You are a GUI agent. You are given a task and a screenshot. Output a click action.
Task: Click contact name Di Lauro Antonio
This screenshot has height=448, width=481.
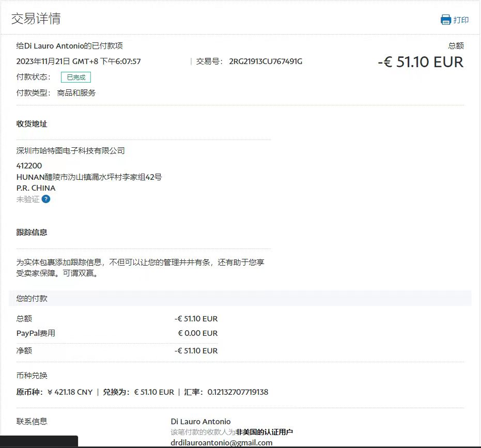(200, 422)
